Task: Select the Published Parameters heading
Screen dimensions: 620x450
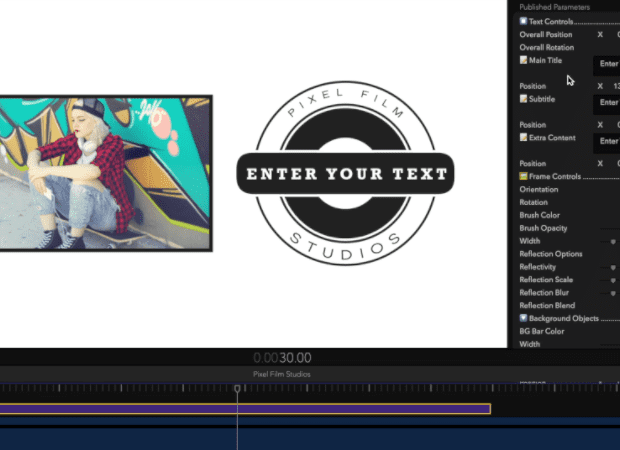Action: point(554,7)
